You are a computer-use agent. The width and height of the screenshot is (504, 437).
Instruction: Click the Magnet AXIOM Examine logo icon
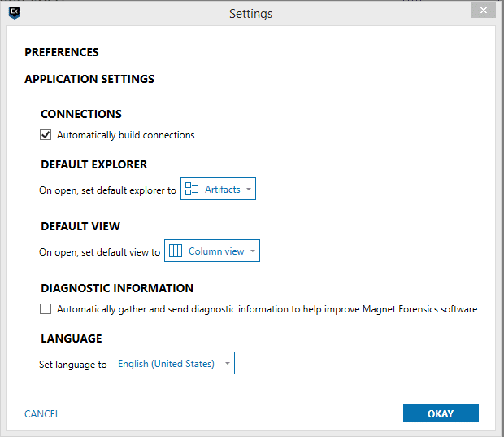[15, 12]
